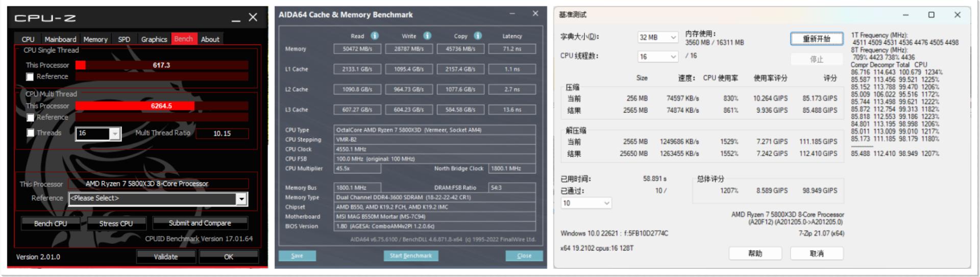Click Memory Copy value 45736 MB/s
Screen dimensions: 980x277
[460, 49]
